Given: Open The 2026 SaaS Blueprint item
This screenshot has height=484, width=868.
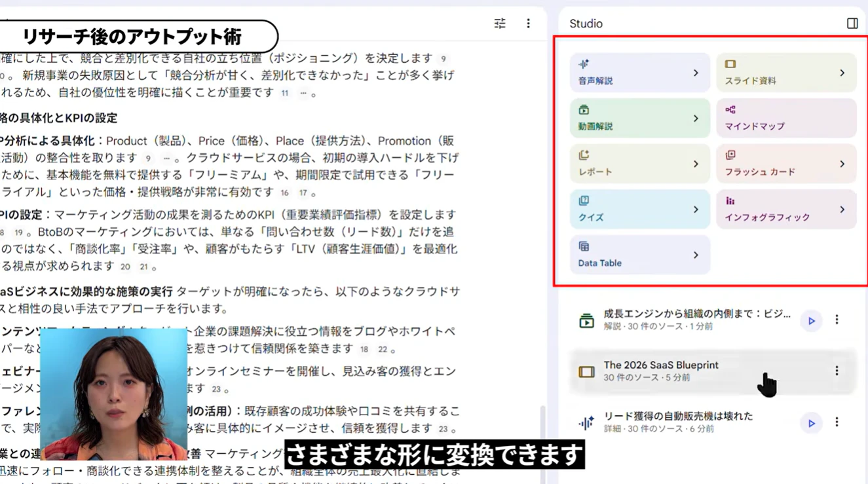Looking at the screenshot, I should (713, 371).
